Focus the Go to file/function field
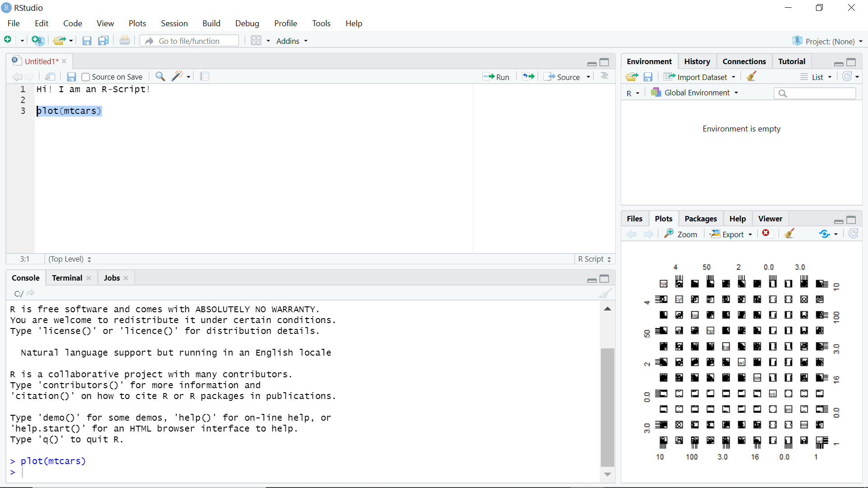The image size is (868, 488). point(189,41)
